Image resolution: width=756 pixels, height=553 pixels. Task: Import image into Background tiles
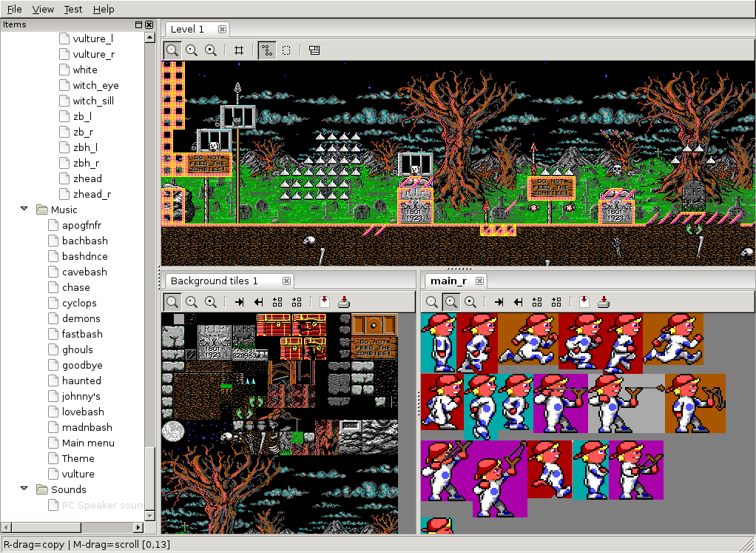[x=325, y=302]
